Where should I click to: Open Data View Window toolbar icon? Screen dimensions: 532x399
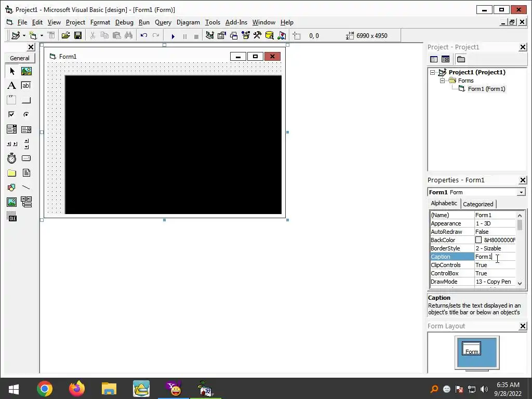pos(270,35)
